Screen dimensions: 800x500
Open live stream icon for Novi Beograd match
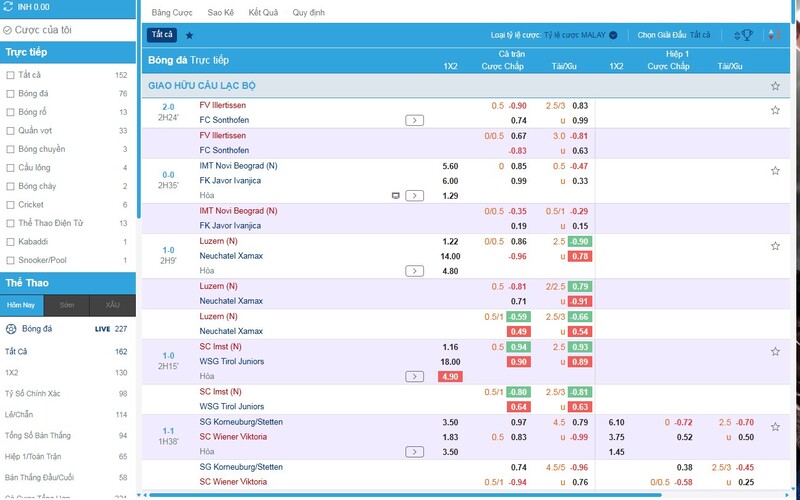point(395,195)
